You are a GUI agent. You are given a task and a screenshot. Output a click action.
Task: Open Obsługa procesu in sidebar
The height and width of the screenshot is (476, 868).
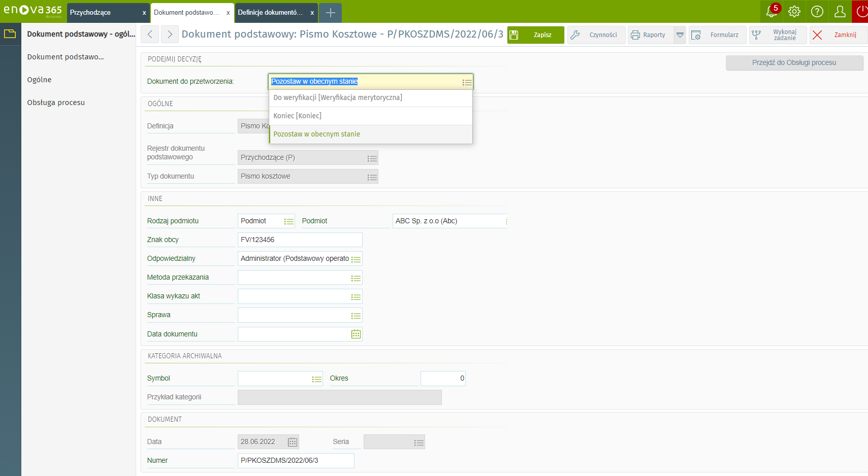(x=56, y=103)
